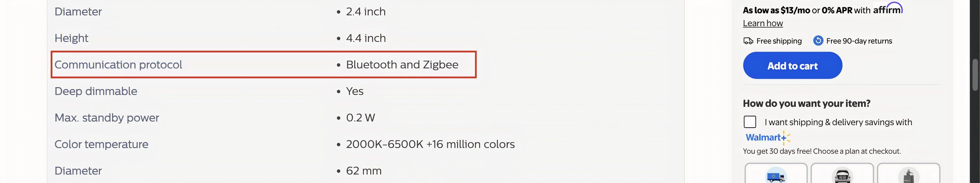Screen dimensions: 980x183
Task: Click the Deep dimmable specification label
Action: point(96,91)
